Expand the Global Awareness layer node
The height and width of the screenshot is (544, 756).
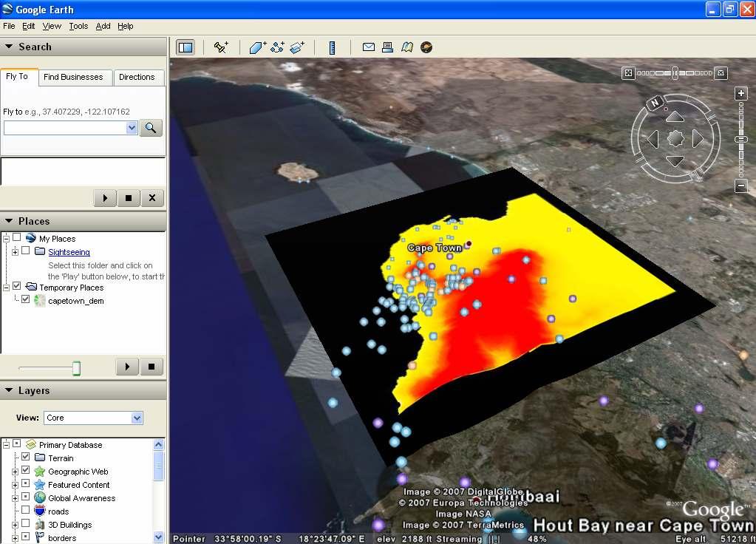[x=15, y=498]
